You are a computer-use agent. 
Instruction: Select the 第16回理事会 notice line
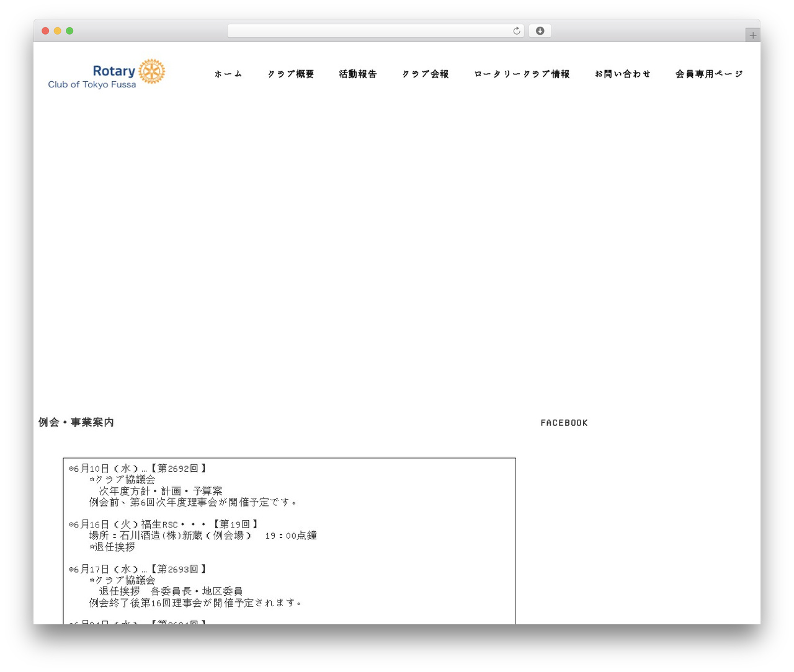click(196, 603)
